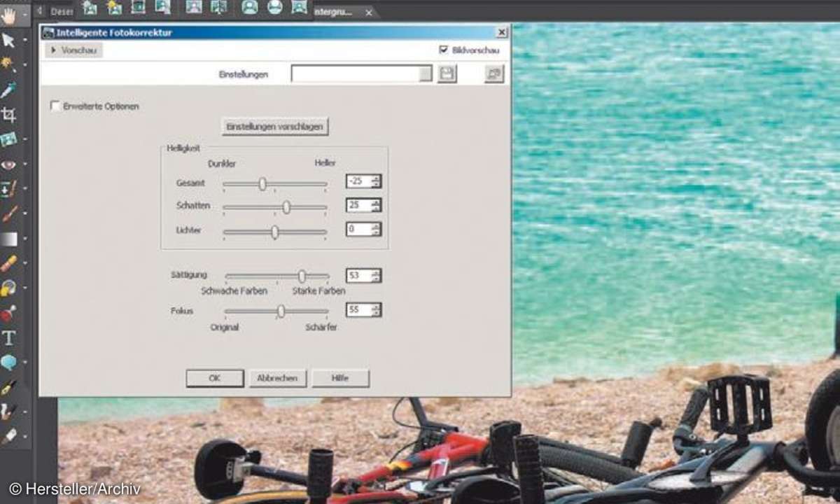
Task: Click the Abbrechen button
Action: point(277,378)
